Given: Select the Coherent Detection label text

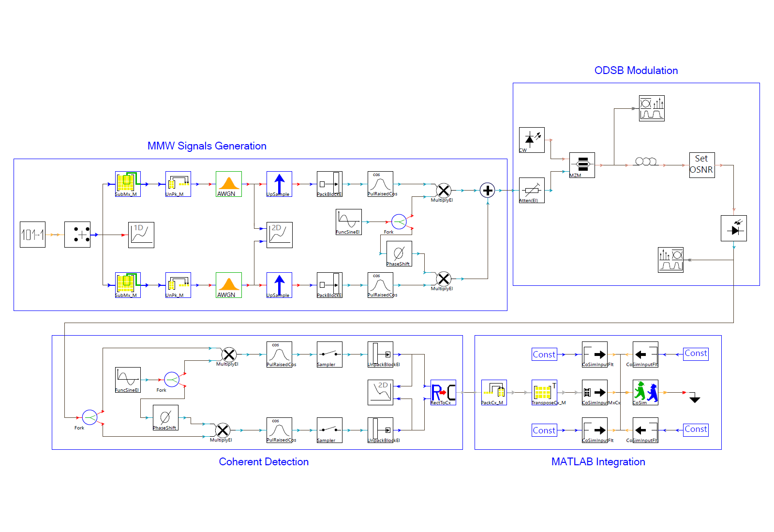Looking at the screenshot, I should (x=264, y=462).
